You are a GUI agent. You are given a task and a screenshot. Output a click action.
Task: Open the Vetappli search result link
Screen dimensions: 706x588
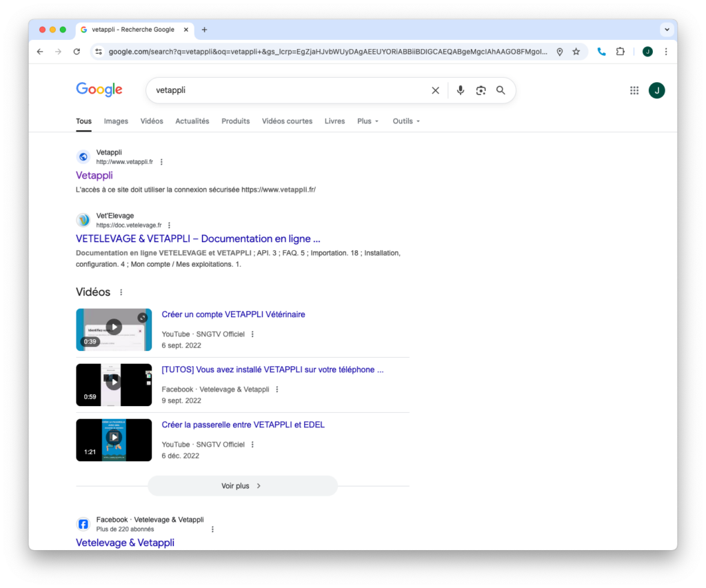point(94,176)
